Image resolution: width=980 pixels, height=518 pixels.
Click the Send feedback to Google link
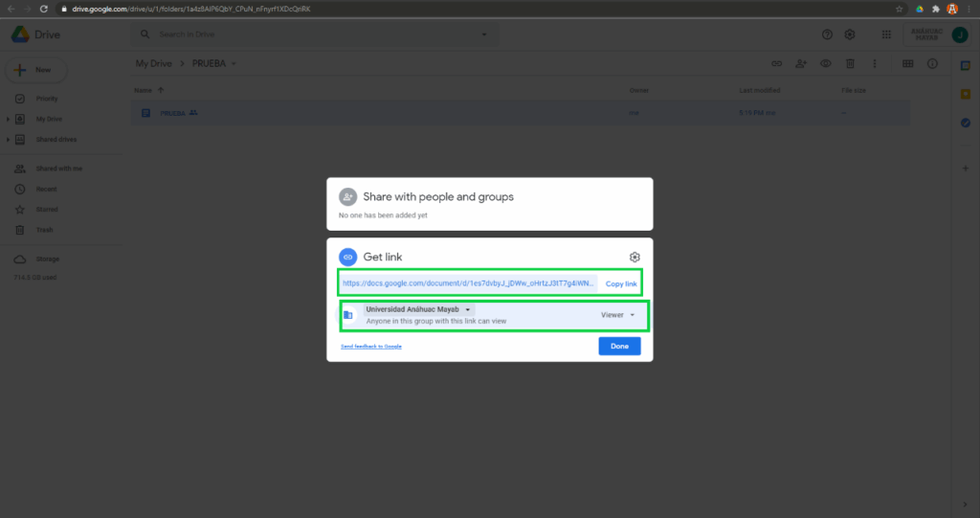(370, 346)
